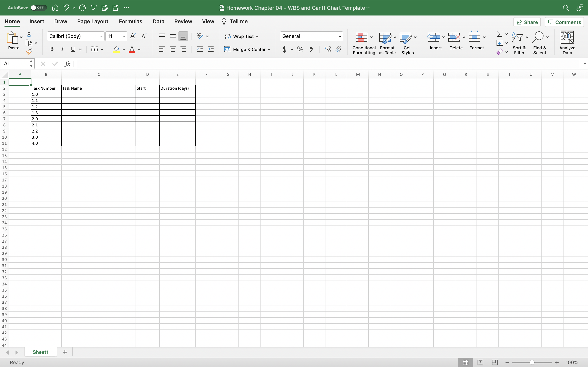The height and width of the screenshot is (367, 588).
Task: Open the Calibri (Body) font dropdown
Action: click(101, 36)
